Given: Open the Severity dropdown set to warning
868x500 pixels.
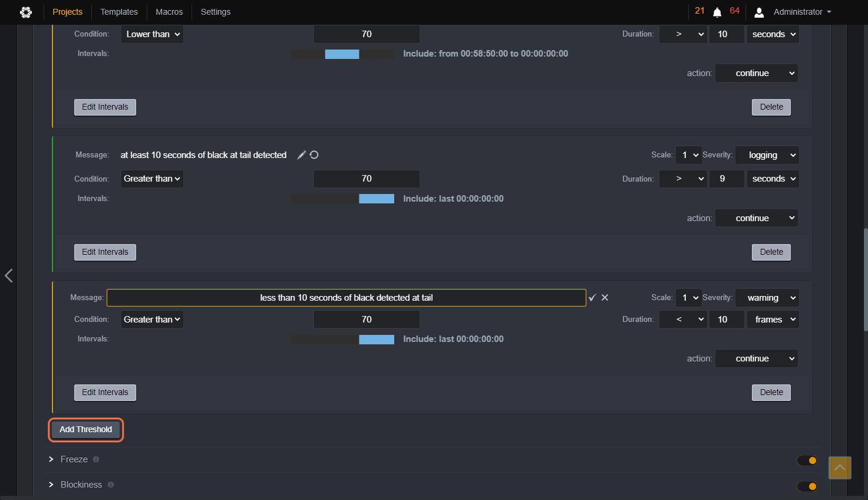Looking at the screenshot, I should (x=767, y=298).
